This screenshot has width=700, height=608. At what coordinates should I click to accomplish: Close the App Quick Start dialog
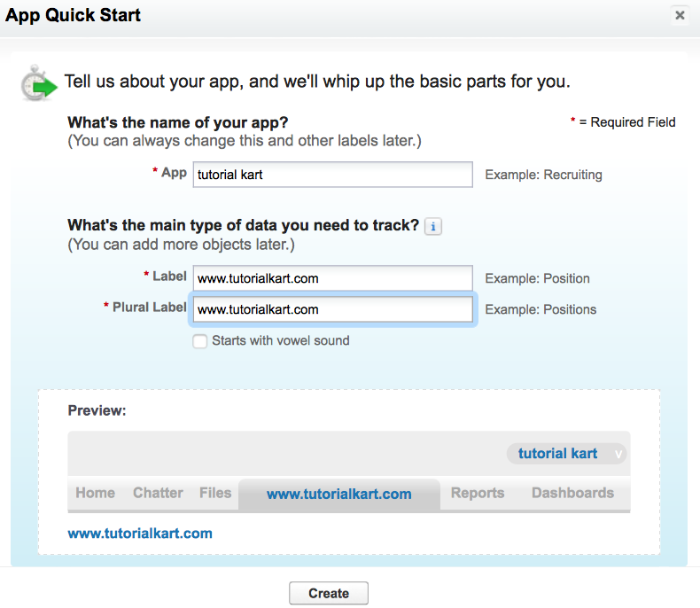(x=680, y=15)
